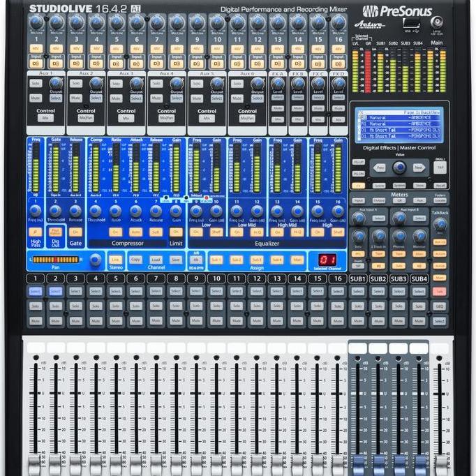476x476 pixels.
Task: Click Aux 2 Mix/Pan control button
Action: click(86, 118)
